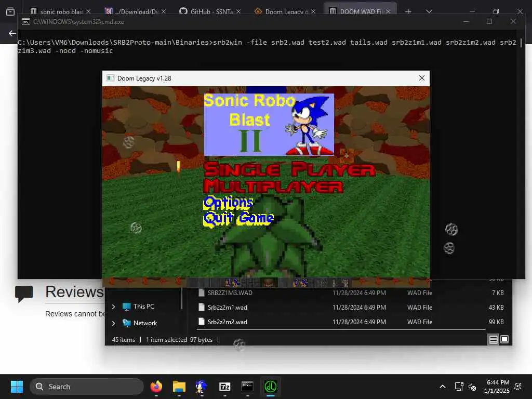Select Single Player in game menu

290,169
